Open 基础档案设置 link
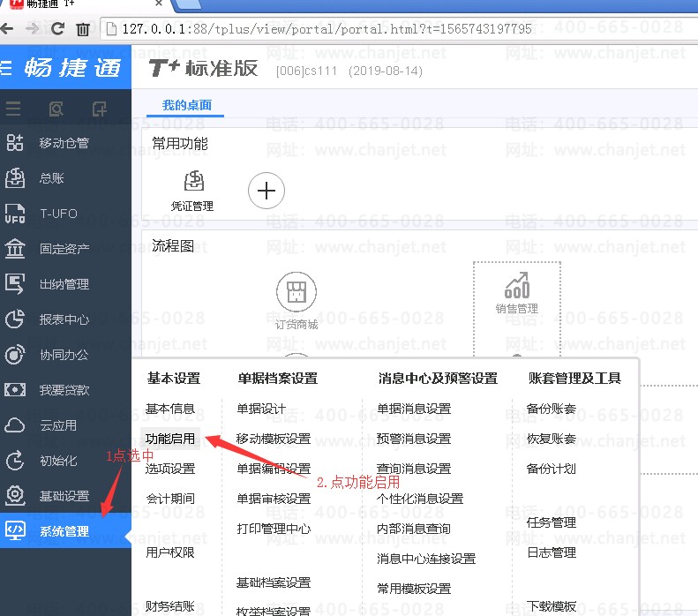Viewport: 698px width, 616px height. 274,582
